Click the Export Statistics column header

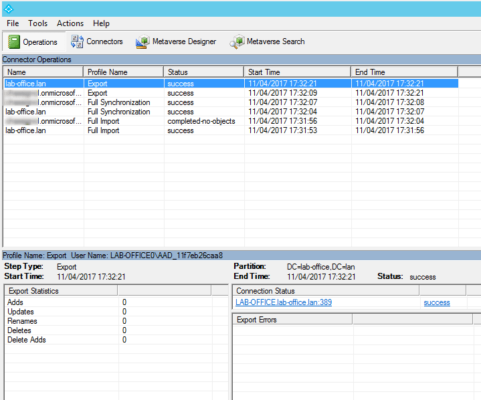pos(61,291)
